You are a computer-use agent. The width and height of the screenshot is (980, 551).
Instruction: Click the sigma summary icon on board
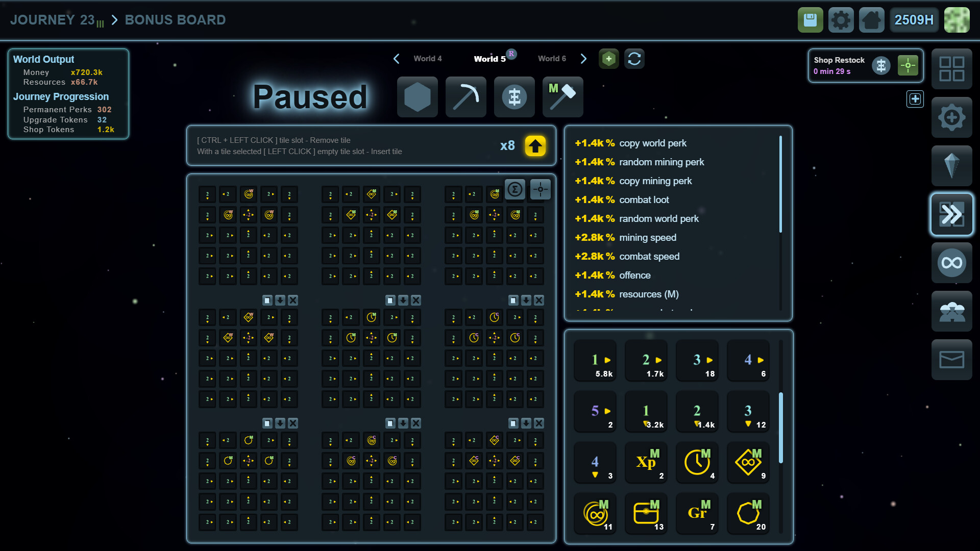[514, 189]
